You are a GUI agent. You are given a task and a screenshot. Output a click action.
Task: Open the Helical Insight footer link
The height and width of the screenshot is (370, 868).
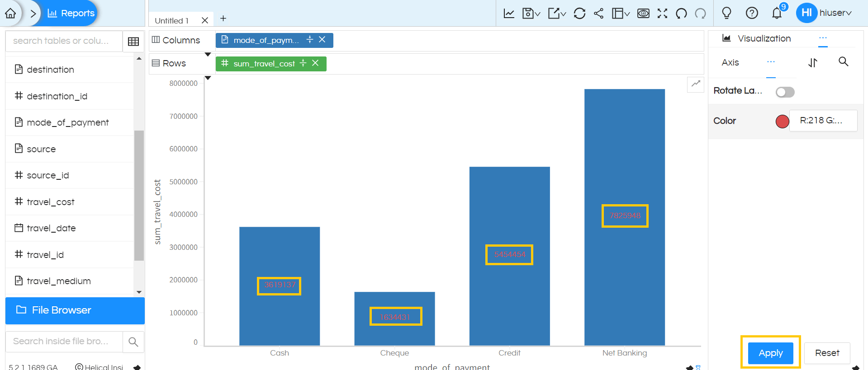point(99,367)
